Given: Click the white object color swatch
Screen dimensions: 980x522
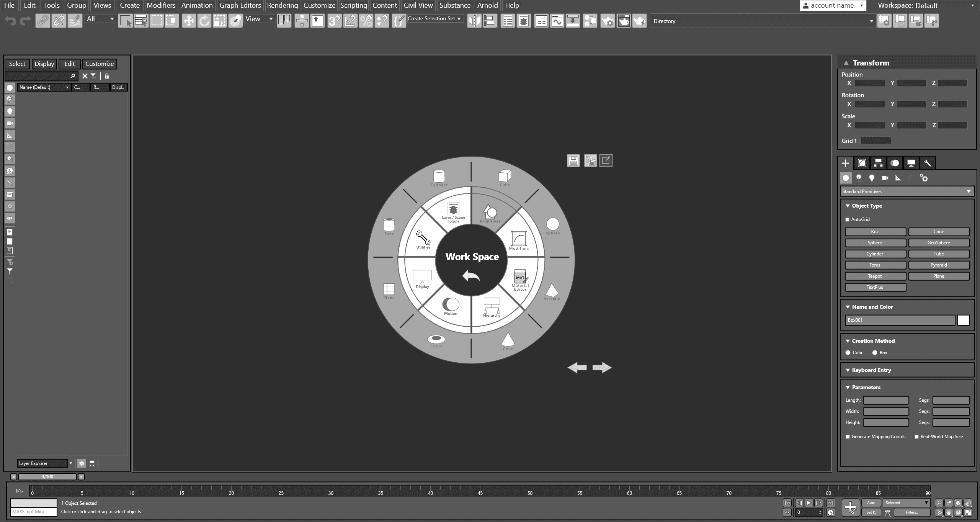Looking at the screenshot, I should 964,320.
